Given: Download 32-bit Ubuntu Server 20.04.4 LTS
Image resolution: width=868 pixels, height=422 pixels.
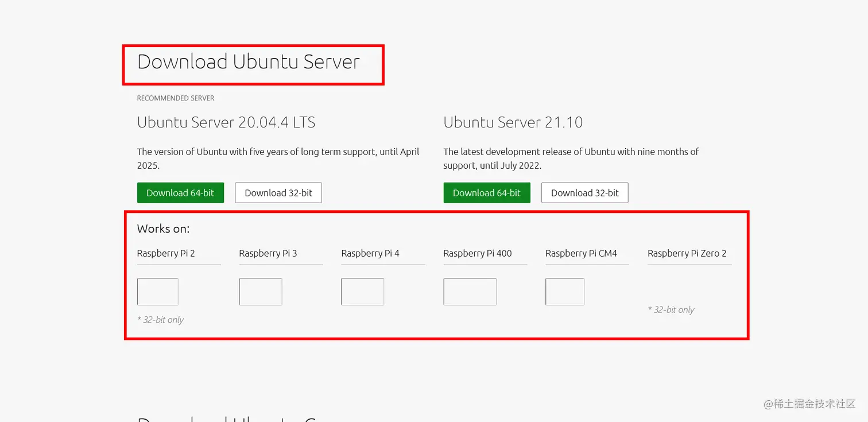Looking at the screenshot, I should [278, 193].
